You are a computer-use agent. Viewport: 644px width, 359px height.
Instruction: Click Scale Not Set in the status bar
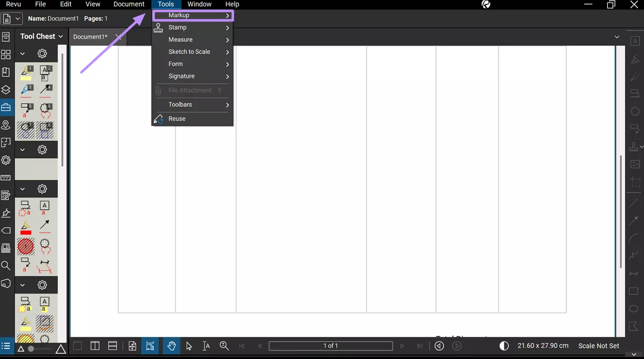coord(598,346)
